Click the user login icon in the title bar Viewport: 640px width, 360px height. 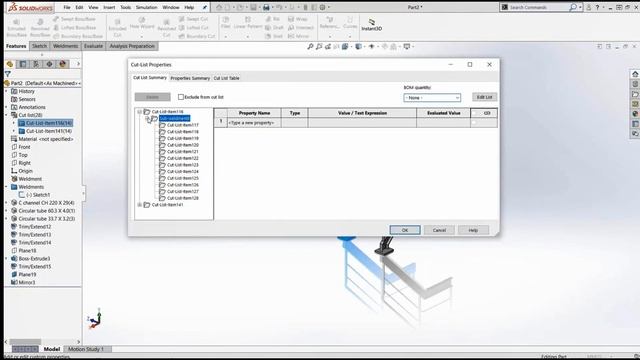[589, 7]
